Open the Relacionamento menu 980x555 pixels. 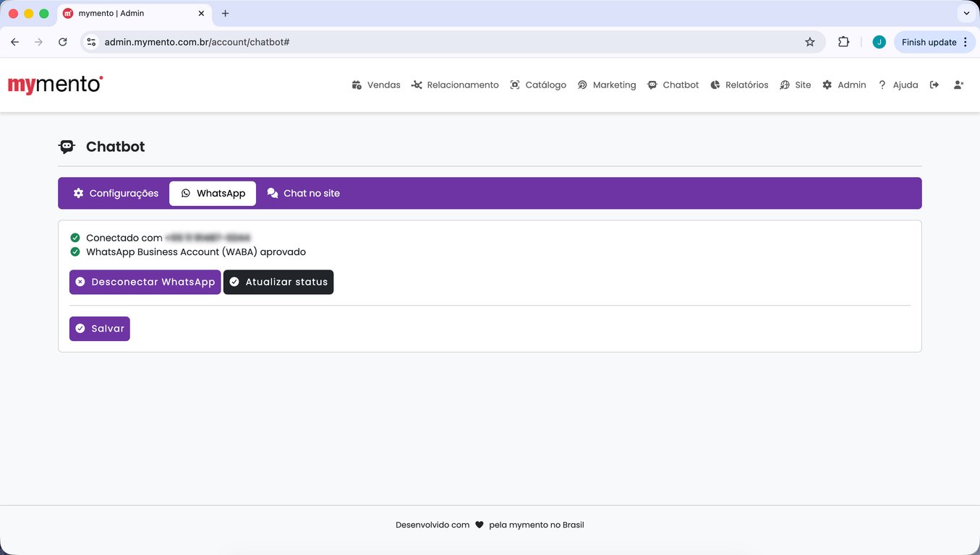pos(455,85)
